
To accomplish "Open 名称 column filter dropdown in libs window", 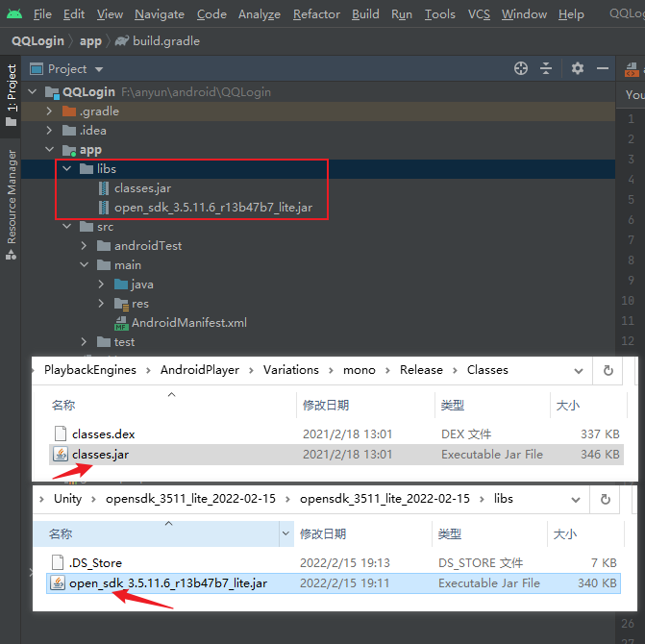I will (285, 533).
